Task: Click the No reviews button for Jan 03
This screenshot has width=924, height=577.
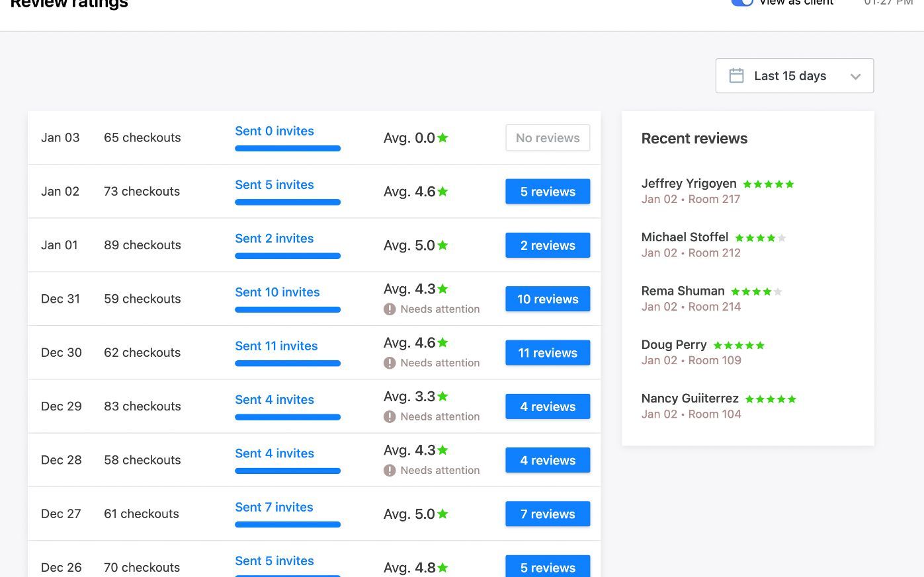Action: click(x=547, y=137)
